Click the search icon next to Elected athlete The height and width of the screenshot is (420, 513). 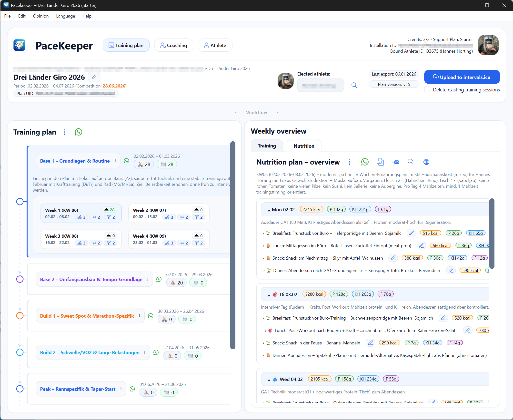[354, 85]
